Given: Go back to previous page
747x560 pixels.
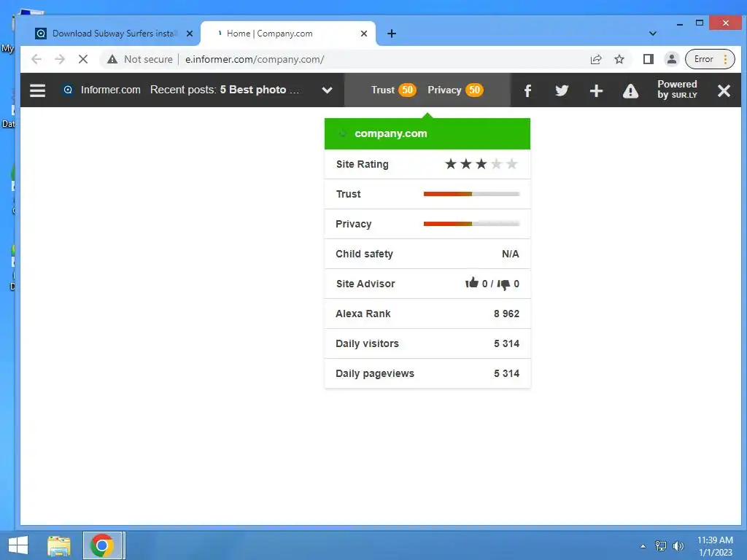Looking at the screenshot, I should [36, 60].
